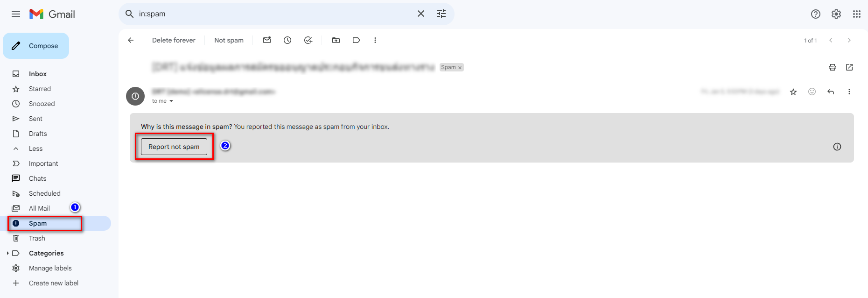Click the Move to folder icon
Viewport: 868px width, 298px height.
[x=336, y=40]
